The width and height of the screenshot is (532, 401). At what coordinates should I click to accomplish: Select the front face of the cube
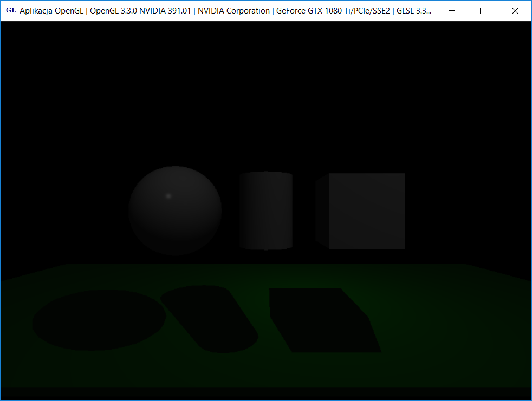click(367, 211)
